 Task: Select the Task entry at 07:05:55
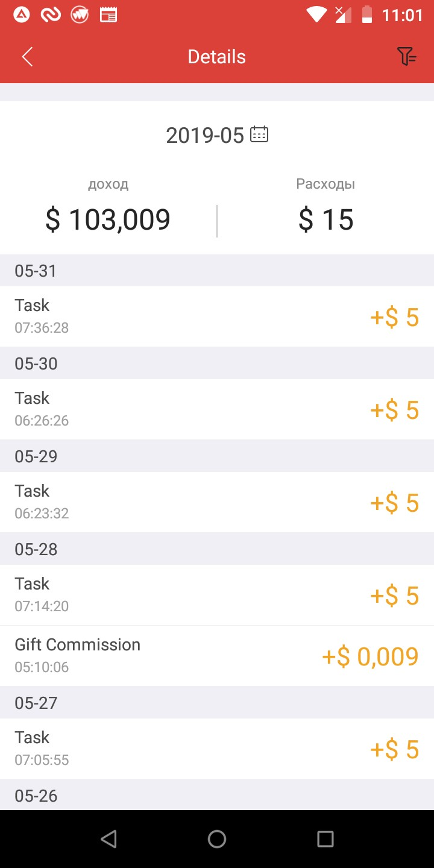point(217,749)
